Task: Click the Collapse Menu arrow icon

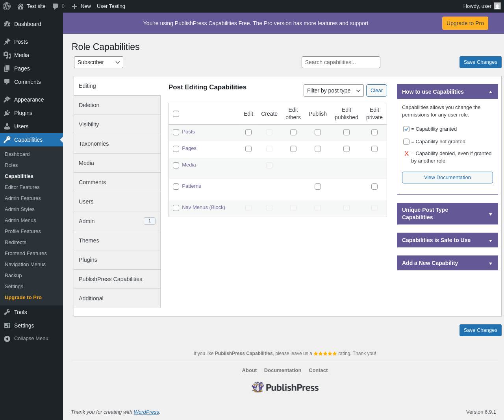Action: [x=7, y=339]
